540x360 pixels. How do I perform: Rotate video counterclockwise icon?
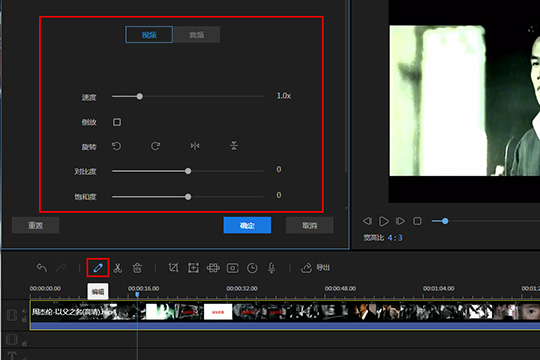pyautogui.click(x=117, y=146)
